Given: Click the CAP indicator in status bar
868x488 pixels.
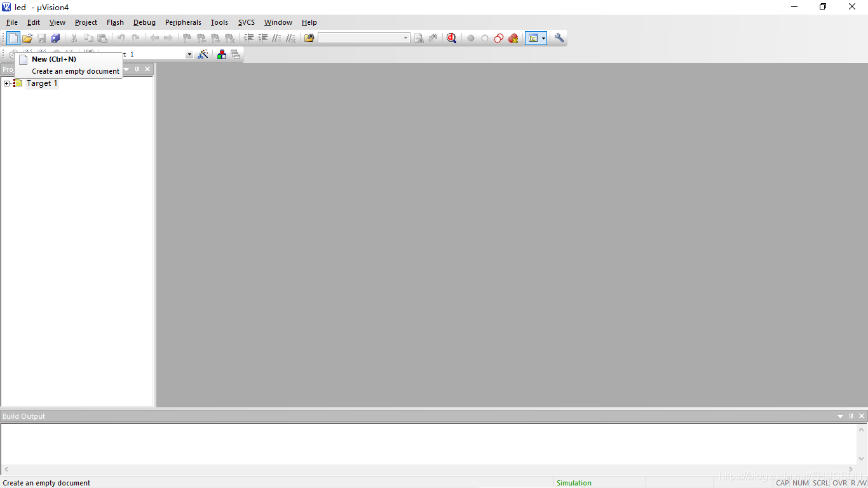Looking at the screenshot, I should [782, 483].
